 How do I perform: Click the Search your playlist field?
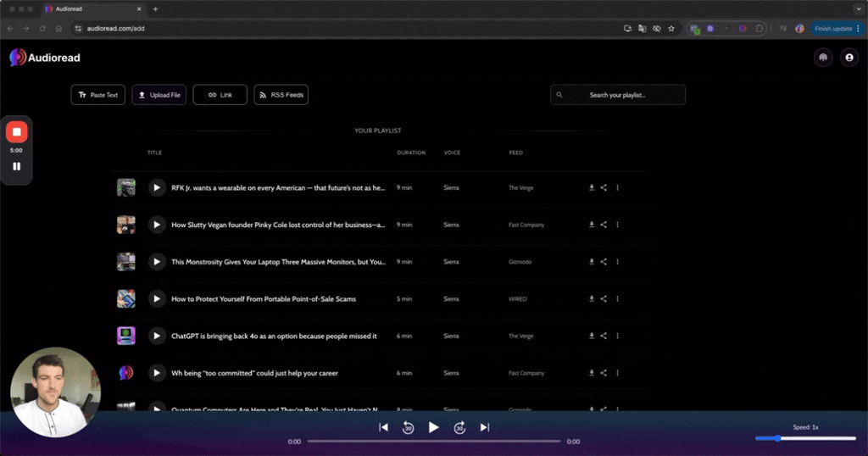pos(618,95)
